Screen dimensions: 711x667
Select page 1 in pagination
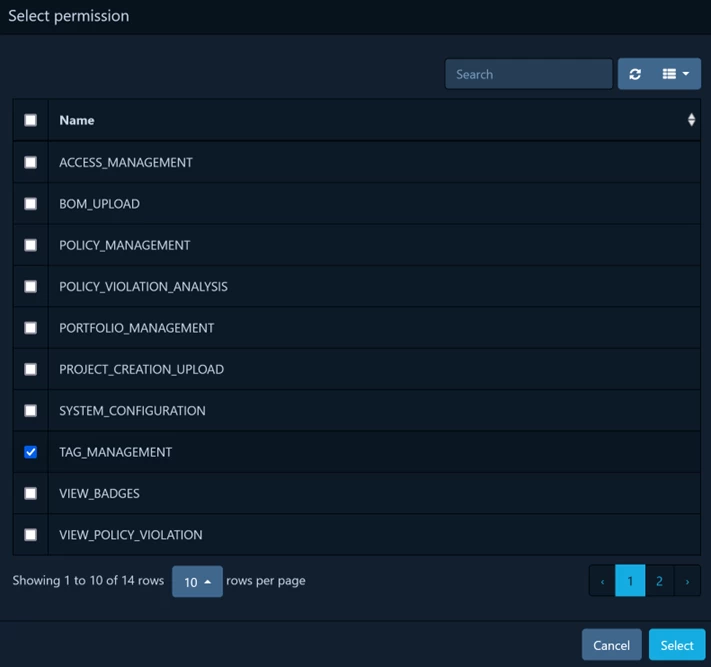click(x=630, y=581)
